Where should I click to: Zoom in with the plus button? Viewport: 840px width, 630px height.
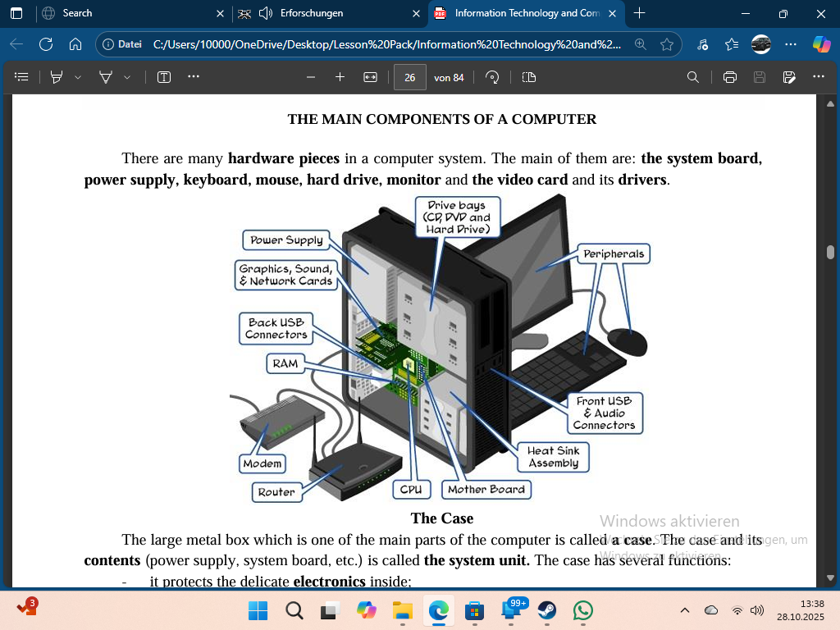pyautogui.click(x=340, y=77)
